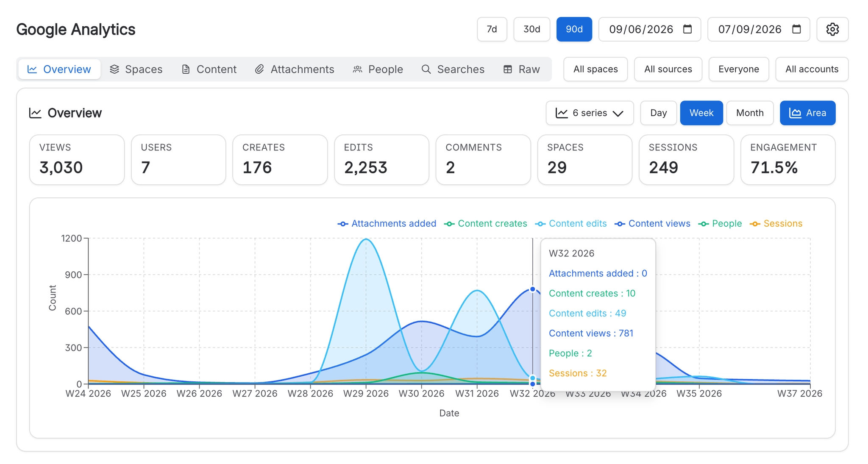
Task: Select the 7d date range
Action: click(x=492, y=29)
